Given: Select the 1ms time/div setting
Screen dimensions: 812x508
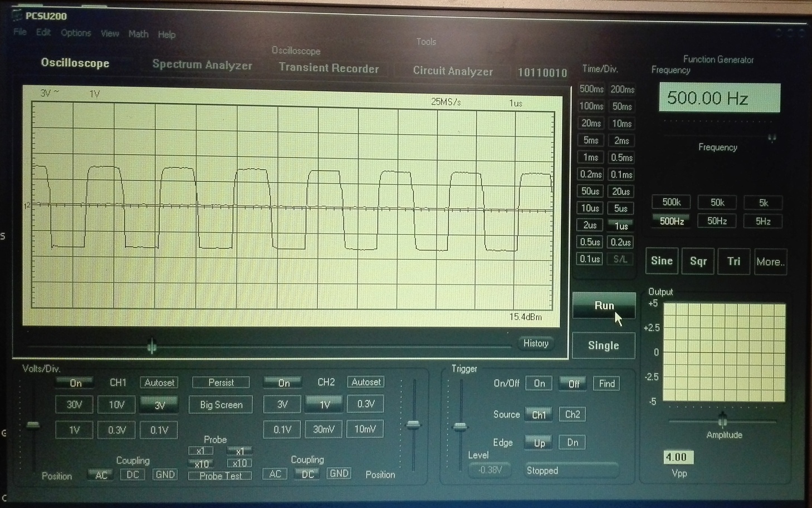Looking at the screenshot, I should click(590, 157).
